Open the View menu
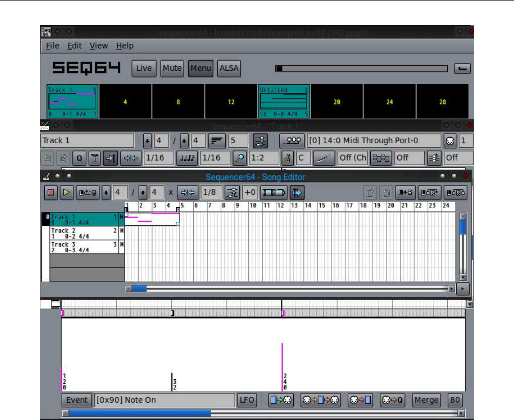Viewport: 514px width, 420px height. click(x=98, y=46)
